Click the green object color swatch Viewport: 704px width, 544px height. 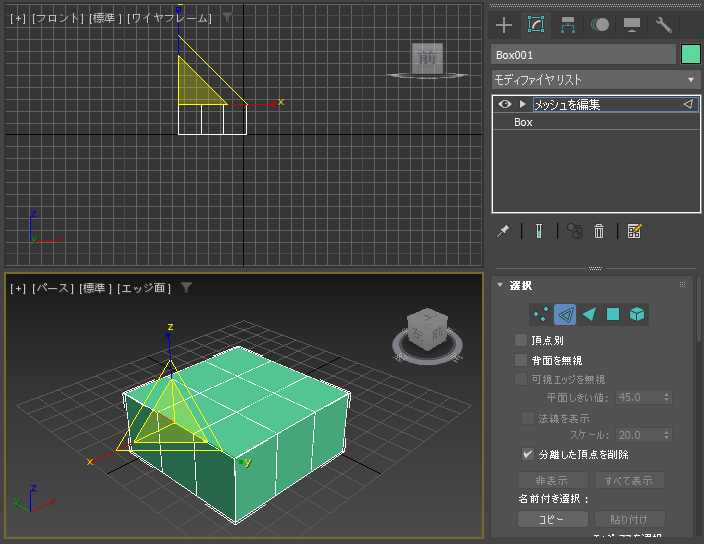pyautogui.click(x=691, y=54)
